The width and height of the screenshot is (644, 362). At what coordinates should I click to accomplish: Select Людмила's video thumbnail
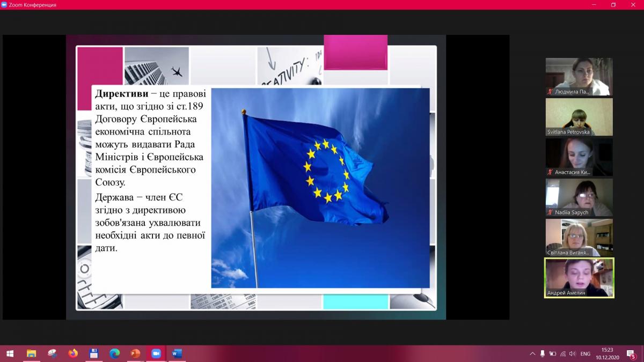[x=579, y=77]
